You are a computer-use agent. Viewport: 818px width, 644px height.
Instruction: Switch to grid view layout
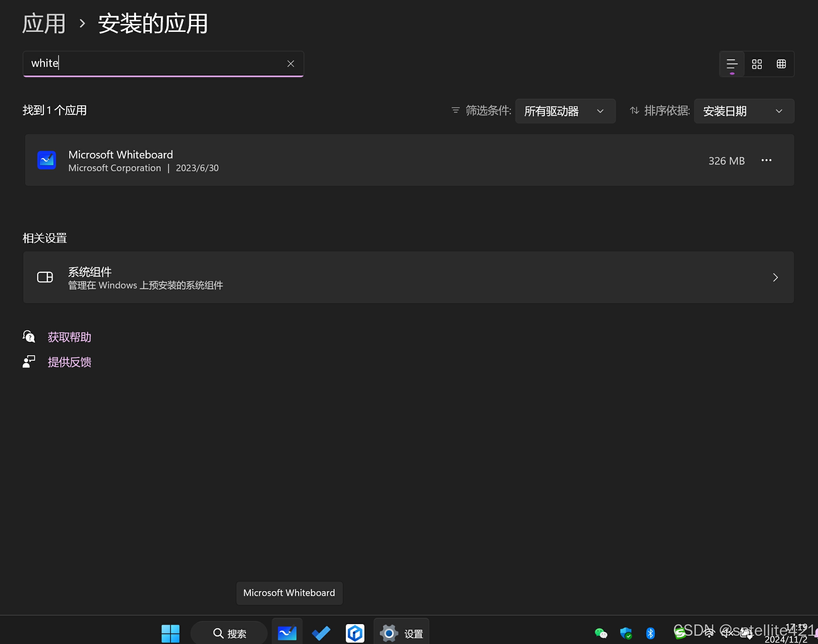pos(757,64)
